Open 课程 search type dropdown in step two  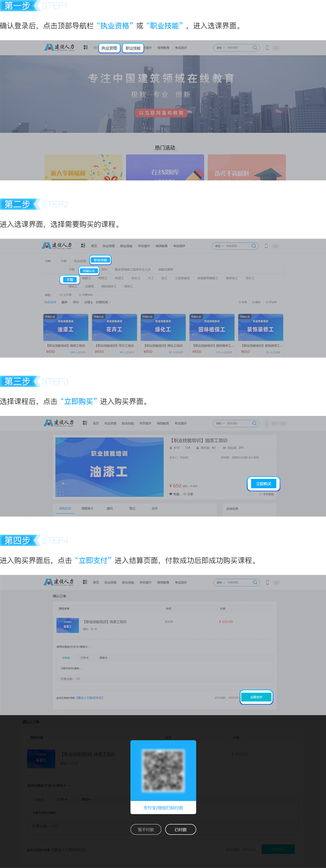[x=220, y=246]
